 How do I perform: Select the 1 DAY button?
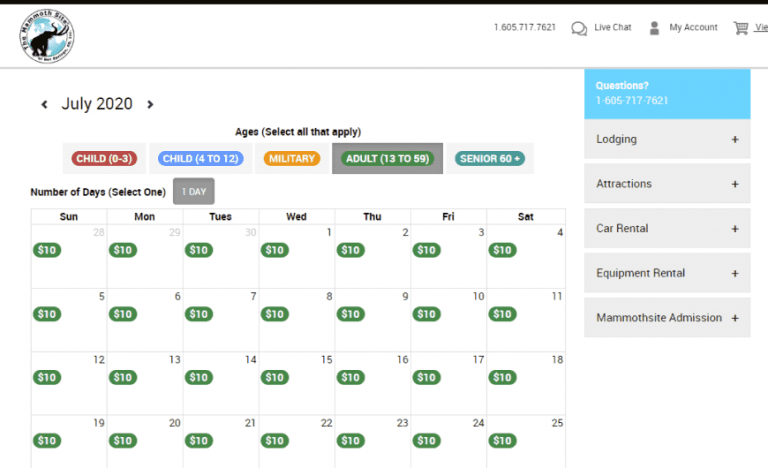tap(194, 192)
